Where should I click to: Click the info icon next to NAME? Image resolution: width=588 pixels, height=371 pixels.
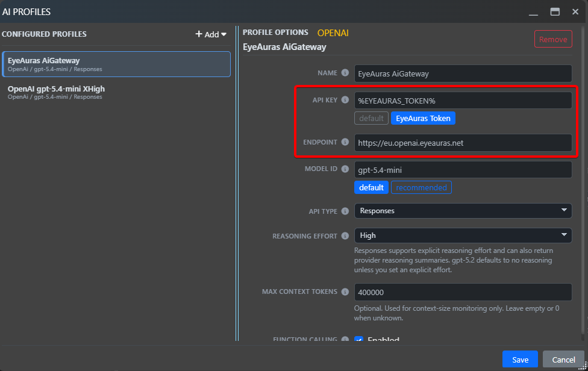pos(345,73)
